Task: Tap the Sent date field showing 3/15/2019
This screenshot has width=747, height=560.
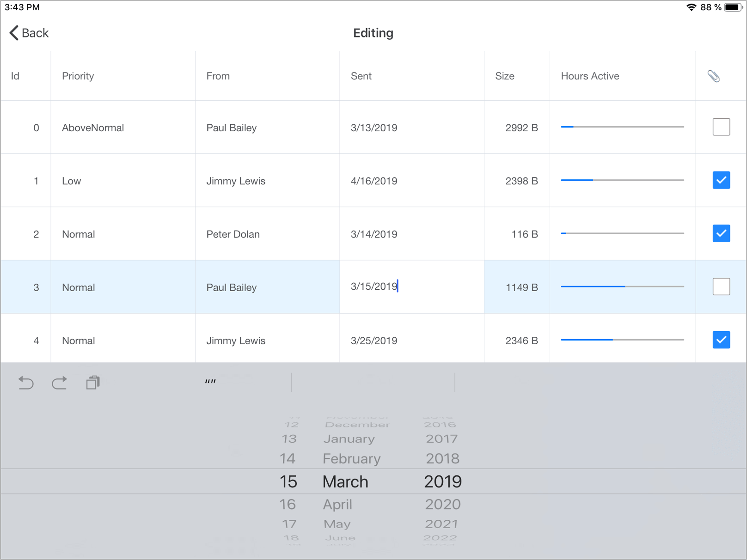Action: pos(374,286)
